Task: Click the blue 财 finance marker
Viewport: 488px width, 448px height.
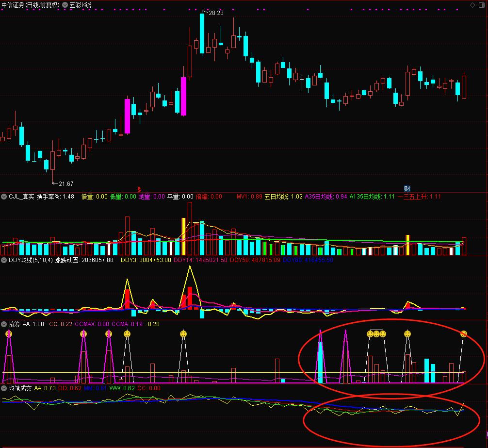Action: pos(407,189)
